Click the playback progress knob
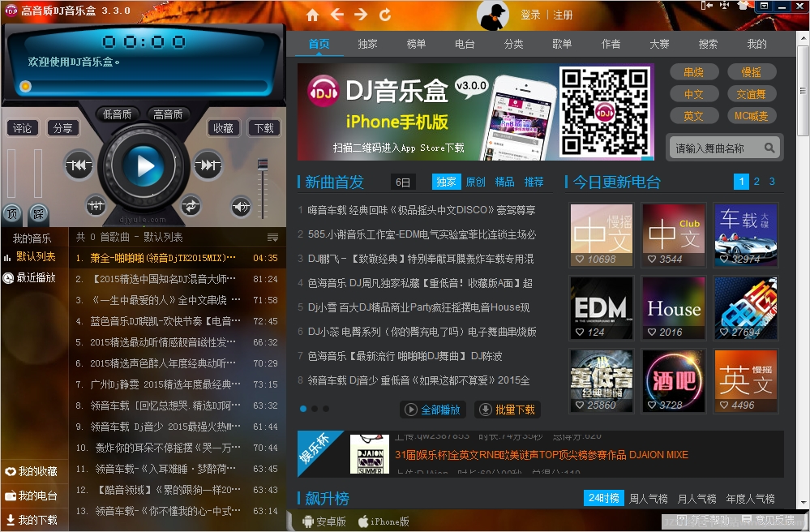The image size is (810, 532). coord(25,86)
